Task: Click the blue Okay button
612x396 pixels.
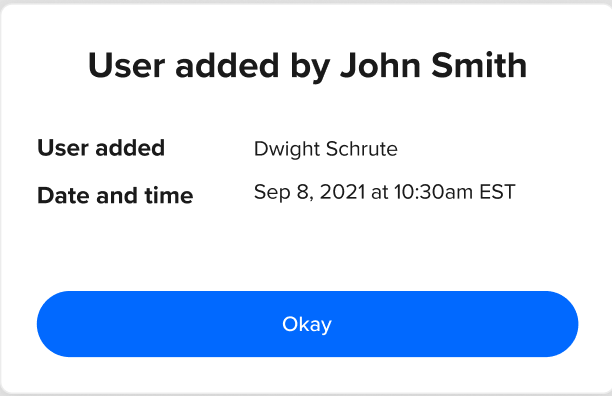Action: 307,324
